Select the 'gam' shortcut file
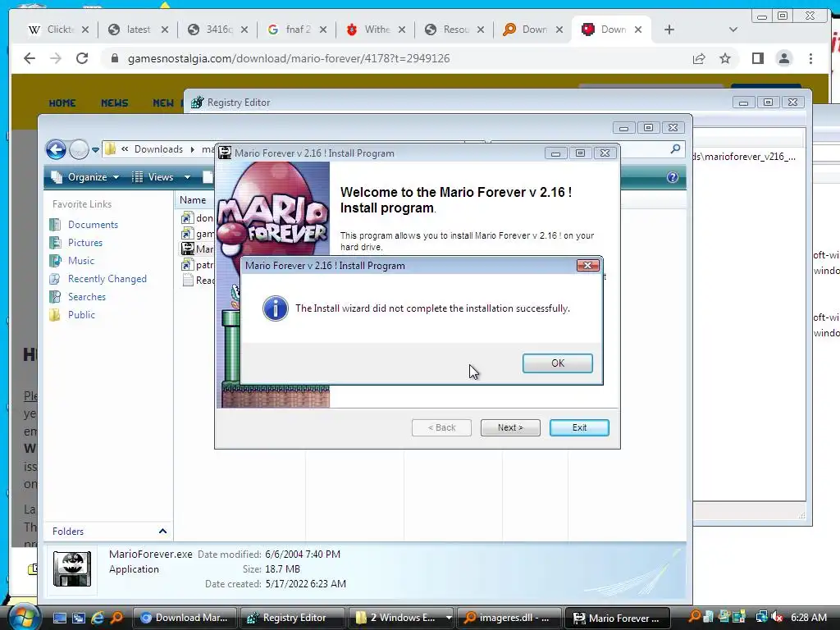Screen dimensions: 840x630 (197, 234)
